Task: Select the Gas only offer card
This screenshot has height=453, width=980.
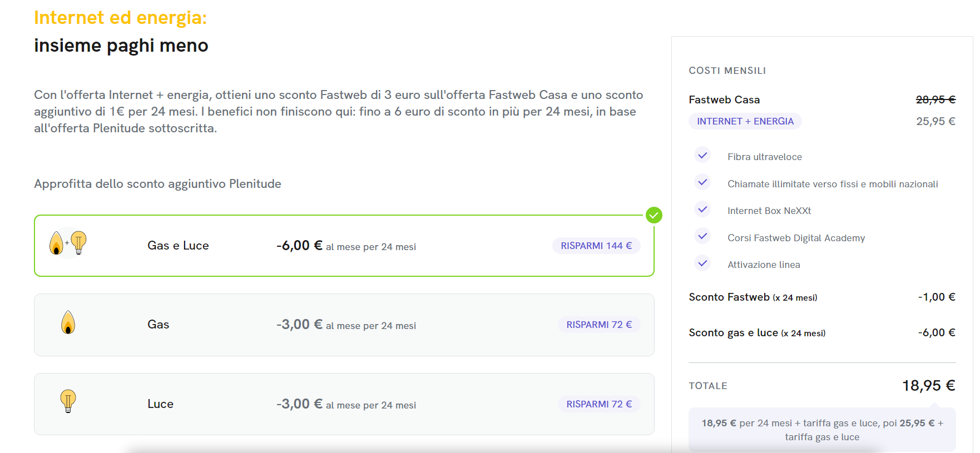Action: [344, 325]
